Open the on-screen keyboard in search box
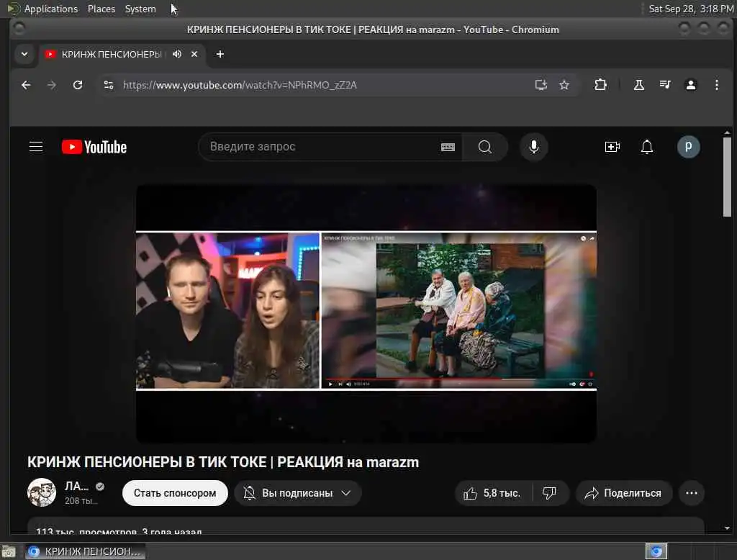The image size is (737, 560). tap(448, 147)
